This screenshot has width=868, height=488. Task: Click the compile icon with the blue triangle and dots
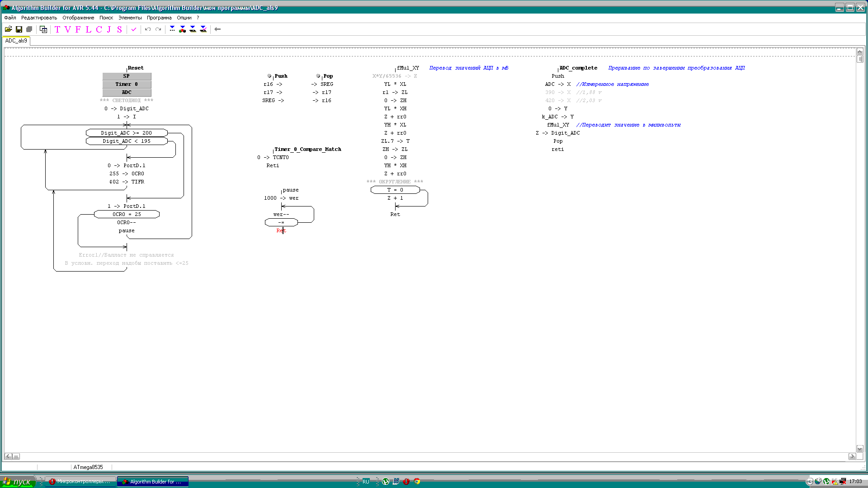(172, 29)
